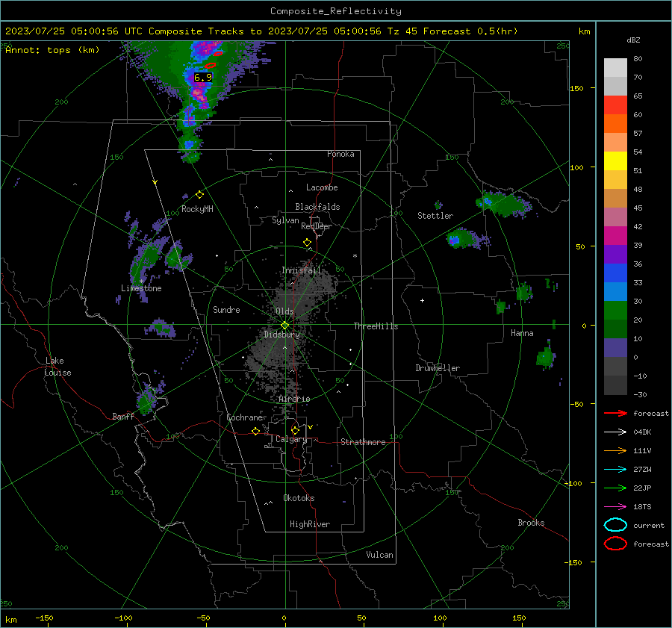
Task: Click the Airdrie city label
Action: click(294, 399)
